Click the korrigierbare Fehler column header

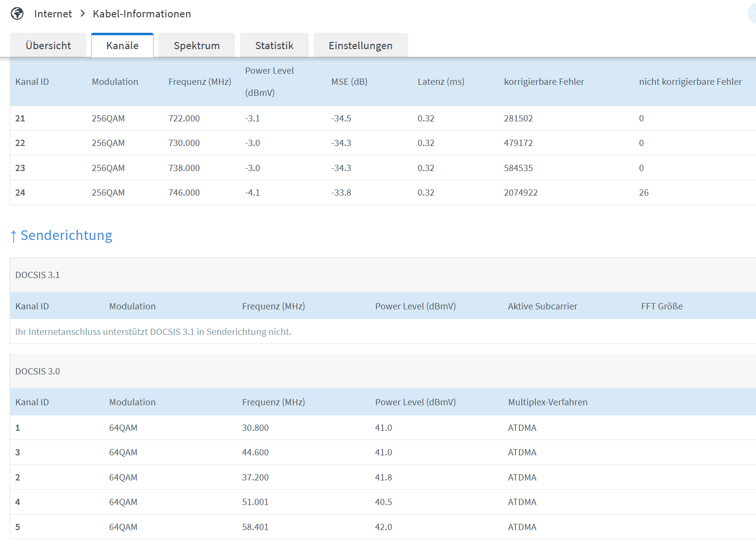(544, 82)
